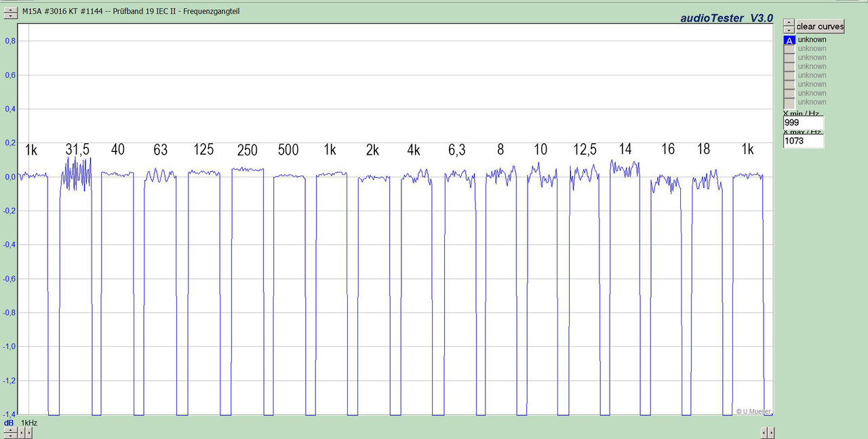Click the blue 'dB' unit label
The height and width of the screenshot is (439, 868).
coord(9,423)
